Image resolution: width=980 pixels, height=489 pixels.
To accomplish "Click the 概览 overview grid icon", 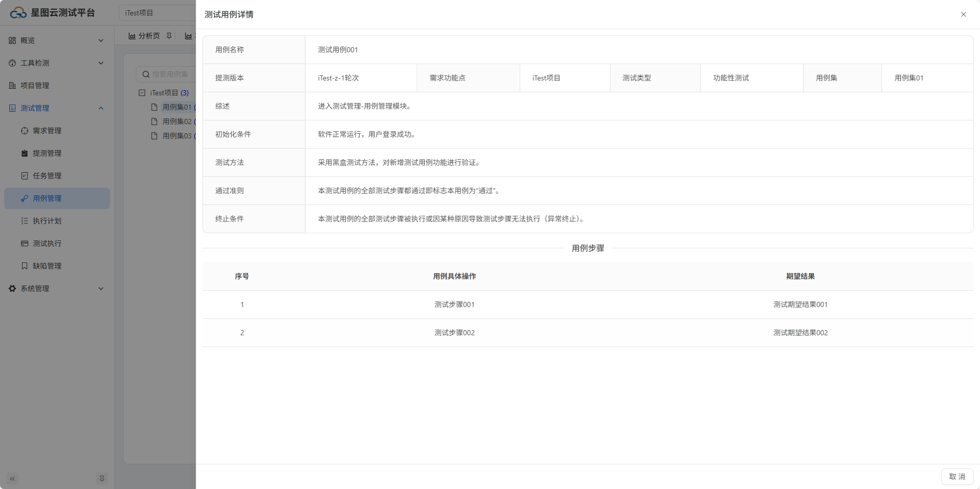I will click(x=12, y=40).
